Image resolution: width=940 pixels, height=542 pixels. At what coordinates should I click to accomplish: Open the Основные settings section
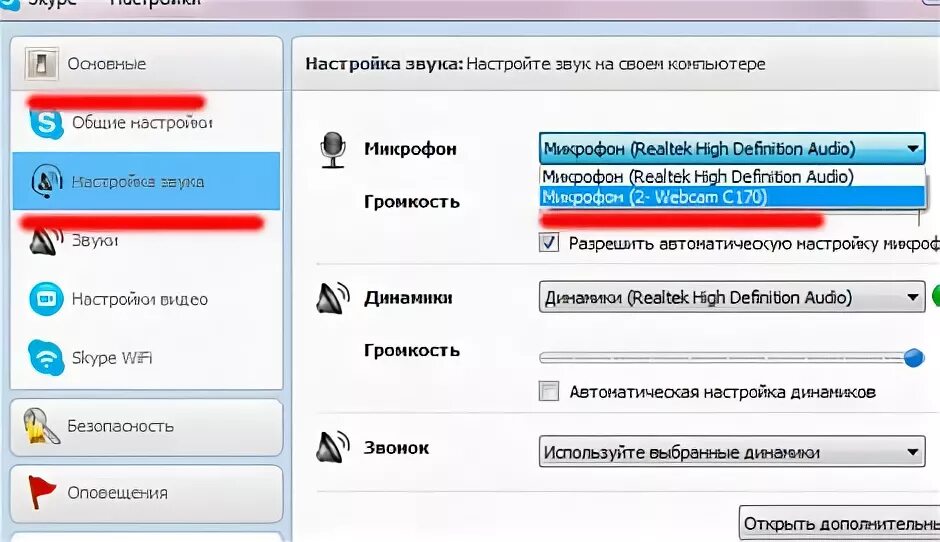pos(147,64)
